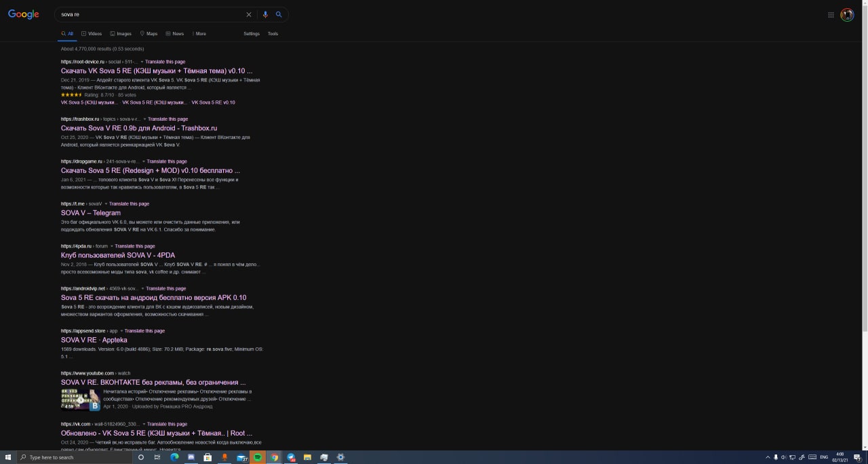Switch to Spotify on the taskbar
This screenshot has height=464, width=868.
click(258, 457)
